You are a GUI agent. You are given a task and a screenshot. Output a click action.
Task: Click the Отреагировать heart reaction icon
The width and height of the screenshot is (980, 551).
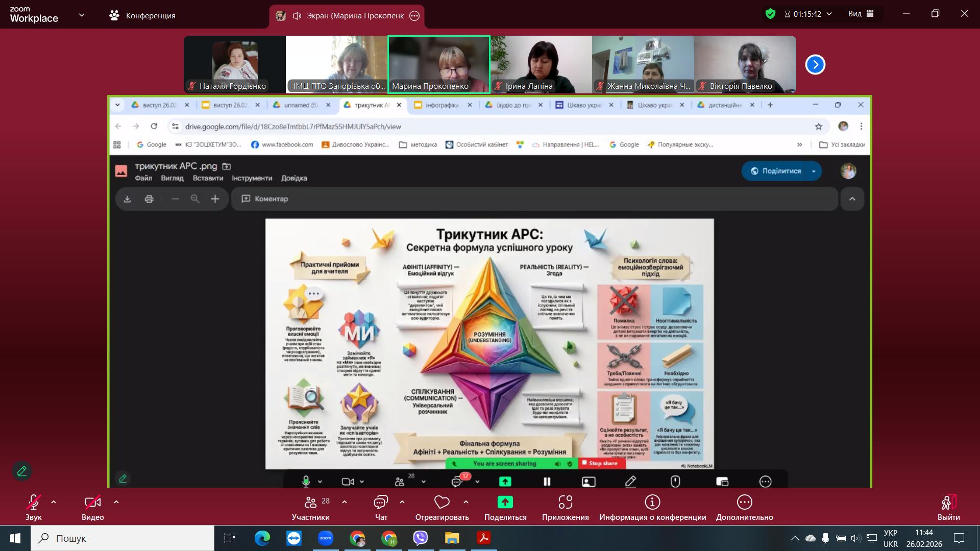point(442,503)
